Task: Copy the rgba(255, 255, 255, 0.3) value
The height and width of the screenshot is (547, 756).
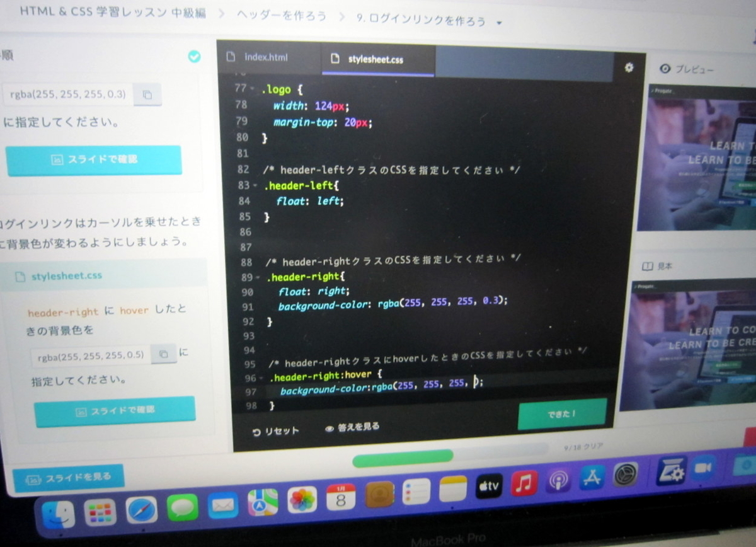Action: click(147, 95)
